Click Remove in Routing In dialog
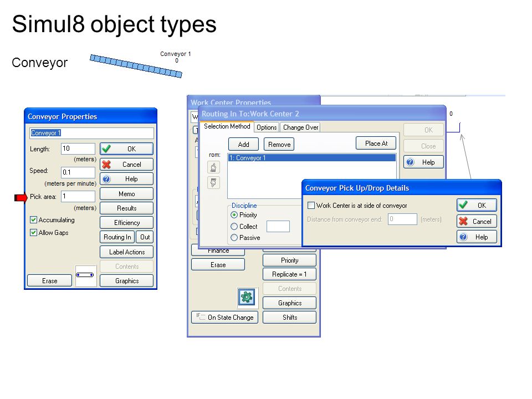 279,144
